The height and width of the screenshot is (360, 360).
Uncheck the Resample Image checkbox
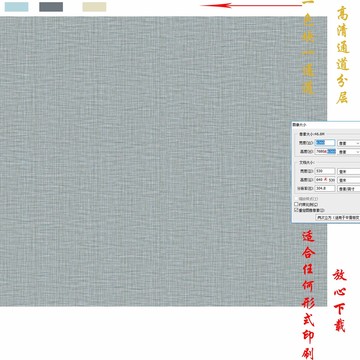296,210
